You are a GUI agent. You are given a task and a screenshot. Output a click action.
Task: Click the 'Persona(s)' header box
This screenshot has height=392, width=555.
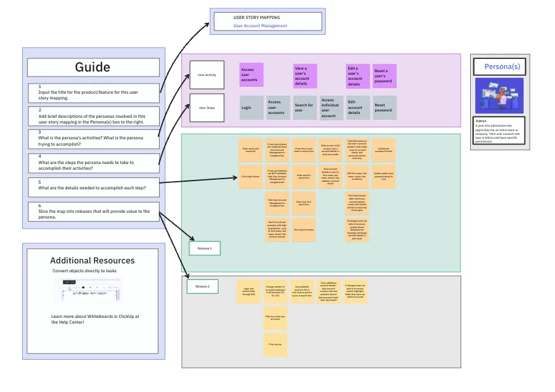[499, 67]
